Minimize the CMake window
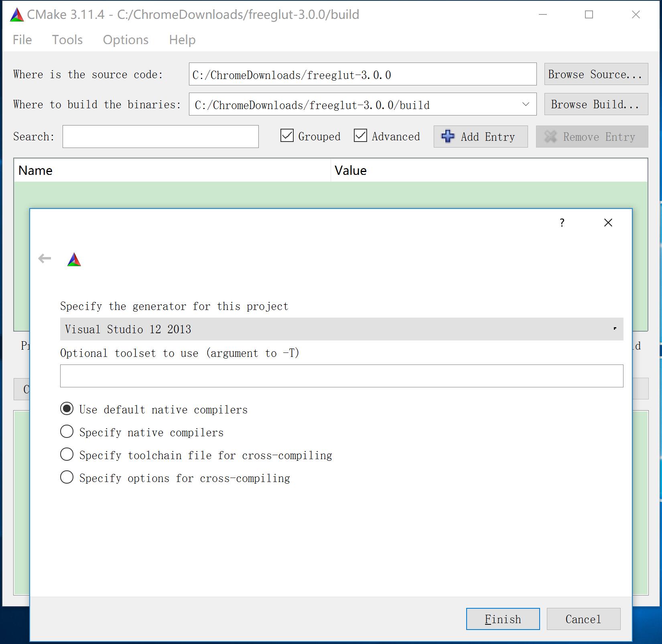 pos(543,15)
